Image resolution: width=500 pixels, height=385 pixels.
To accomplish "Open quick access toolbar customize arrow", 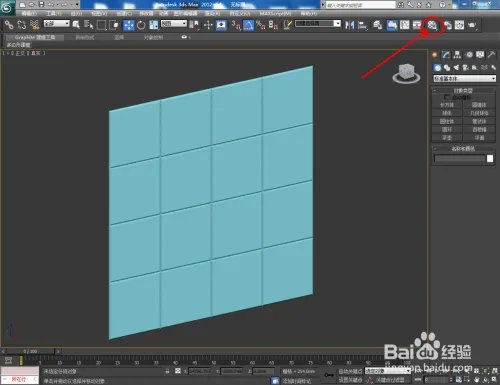I will tap(77, 5).
